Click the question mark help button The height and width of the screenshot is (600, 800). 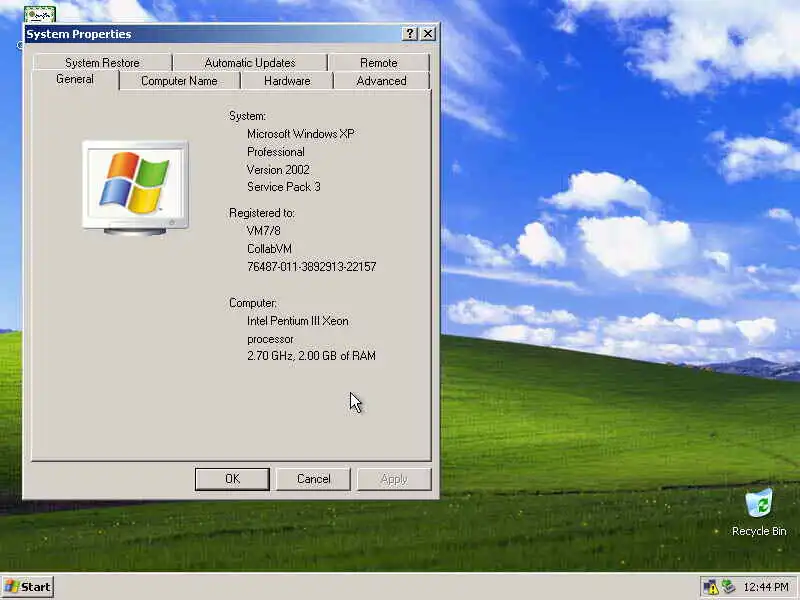[409, 34]
